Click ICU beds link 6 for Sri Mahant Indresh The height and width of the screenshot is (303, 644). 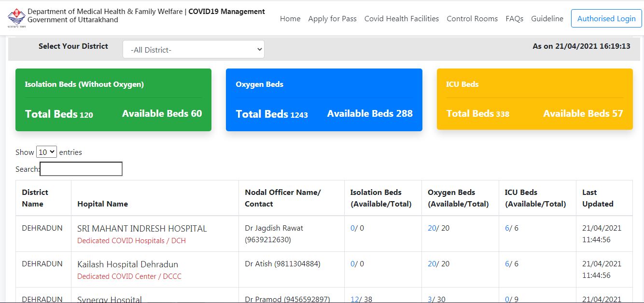pos(507,228)
